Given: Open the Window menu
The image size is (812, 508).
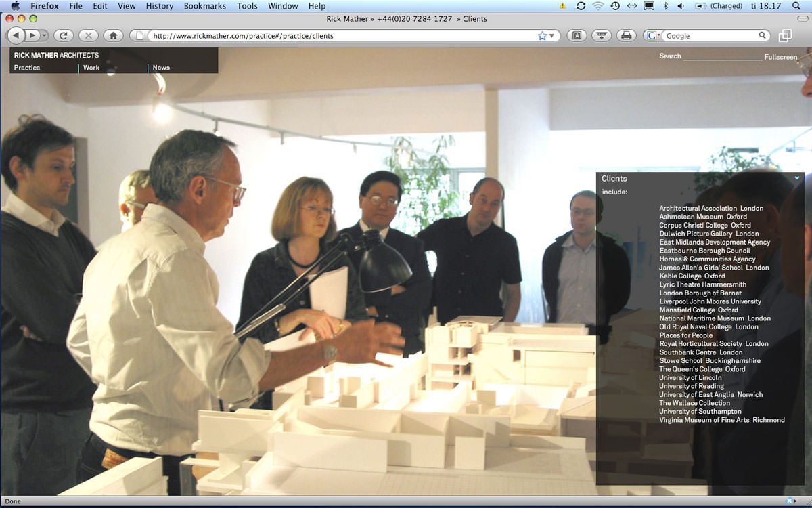Looking at the screenshot, I should pos(283,6).
